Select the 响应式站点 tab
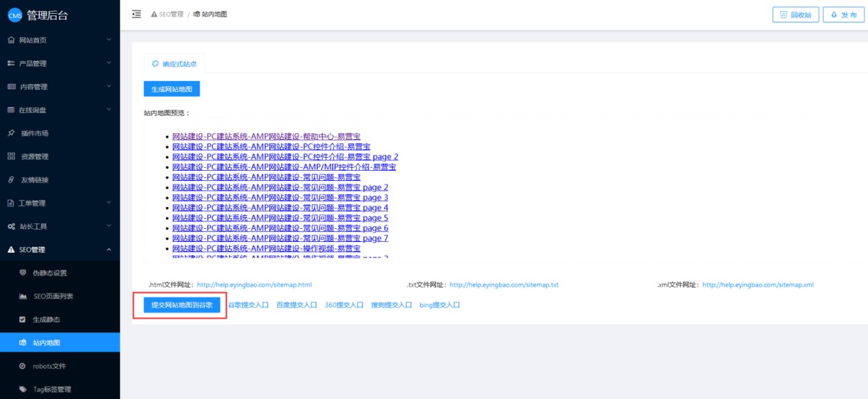 point(174,64)
